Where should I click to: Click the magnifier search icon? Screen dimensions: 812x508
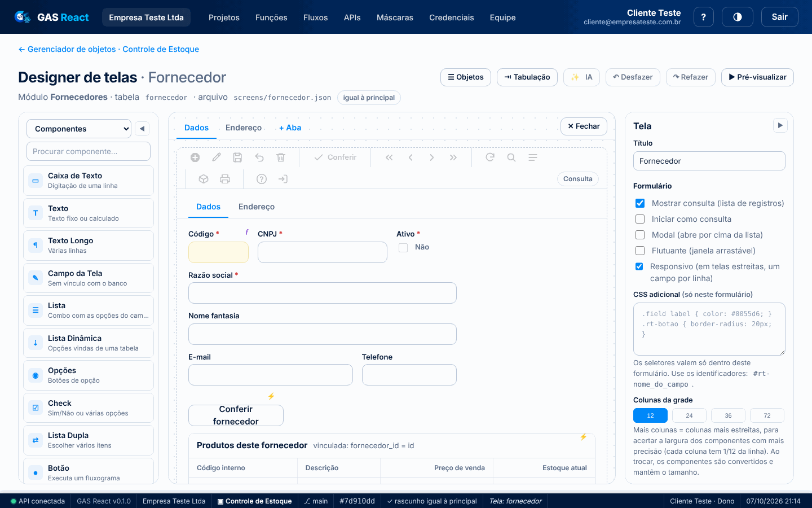(511, 157)
